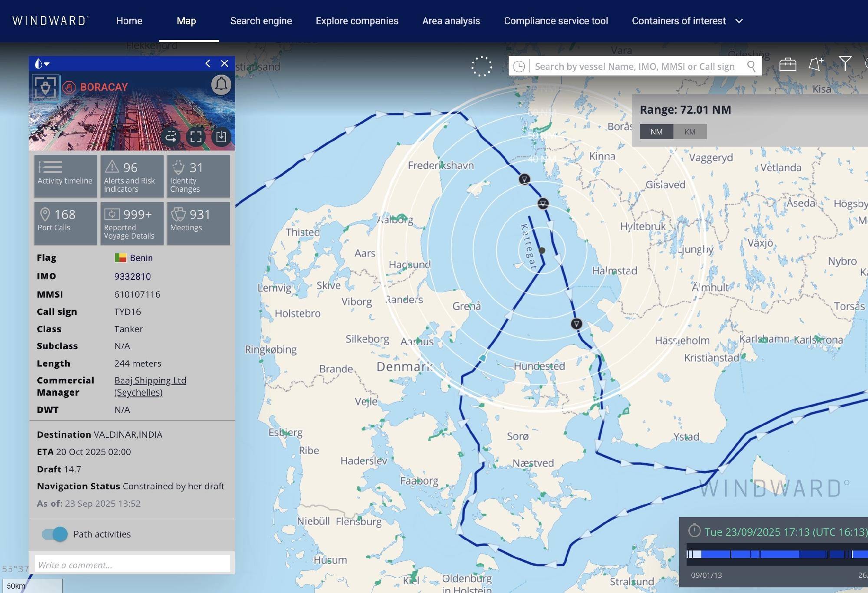Expand Containers of interest dropdown
868x593 pixels.
[739, 21]
